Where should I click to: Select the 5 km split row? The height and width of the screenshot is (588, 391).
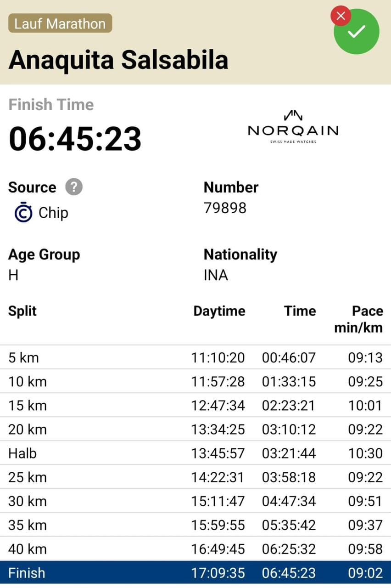[195, 357]
